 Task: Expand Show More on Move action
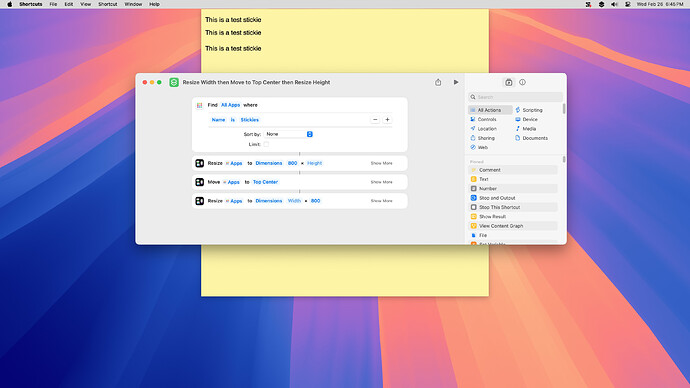(x=382, y=182)
